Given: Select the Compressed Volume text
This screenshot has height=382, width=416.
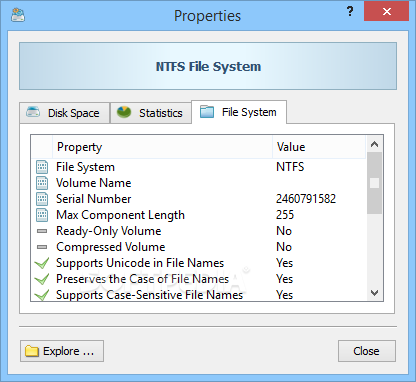Looking at the screenshot, I should 111,247.
